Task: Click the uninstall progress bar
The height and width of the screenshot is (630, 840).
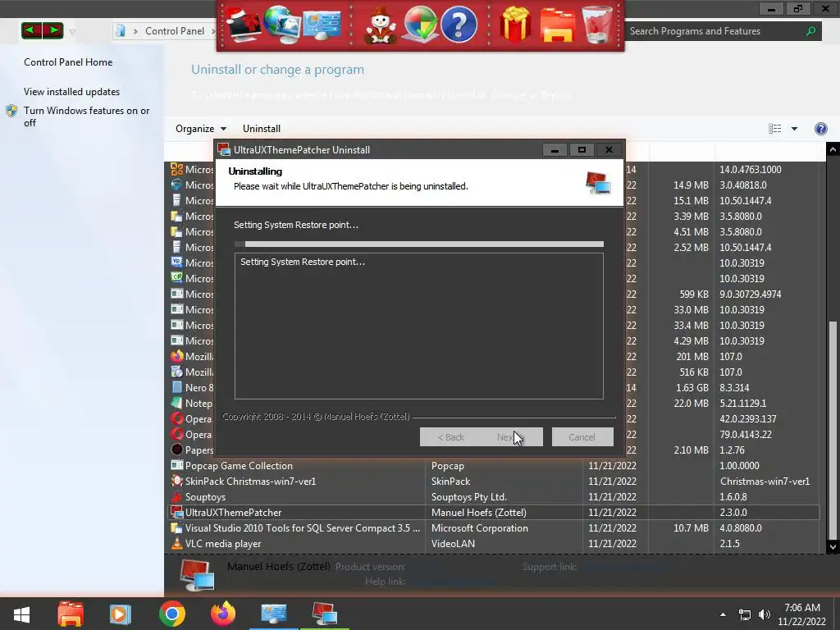Action: pos(419,244)
